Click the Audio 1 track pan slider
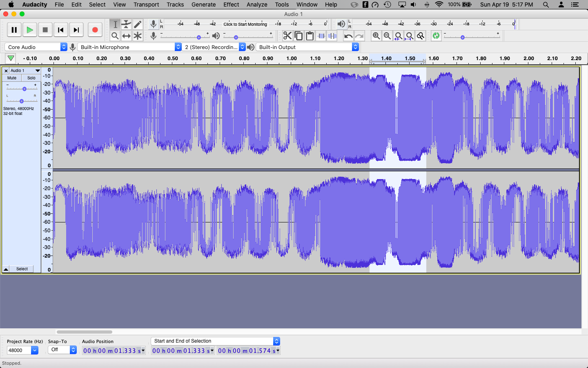The height and width of the screenshot is (368, 588). coord(22,100)
